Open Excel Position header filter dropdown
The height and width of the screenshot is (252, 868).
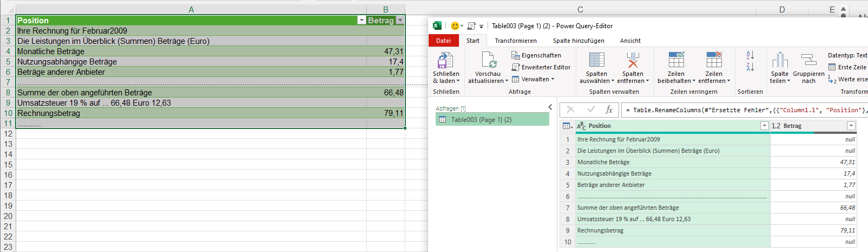tap(361, 21)
